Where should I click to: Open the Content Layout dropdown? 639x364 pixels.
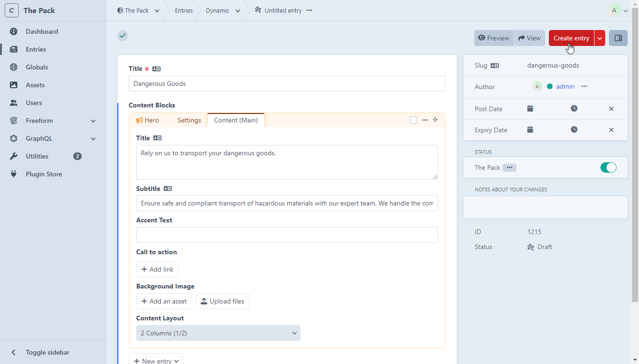218,333
